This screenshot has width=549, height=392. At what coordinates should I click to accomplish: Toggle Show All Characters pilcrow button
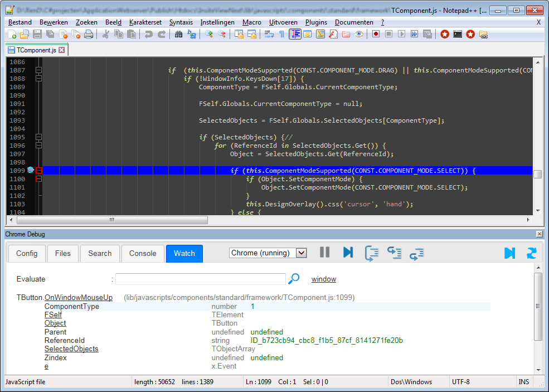point(281,35)
